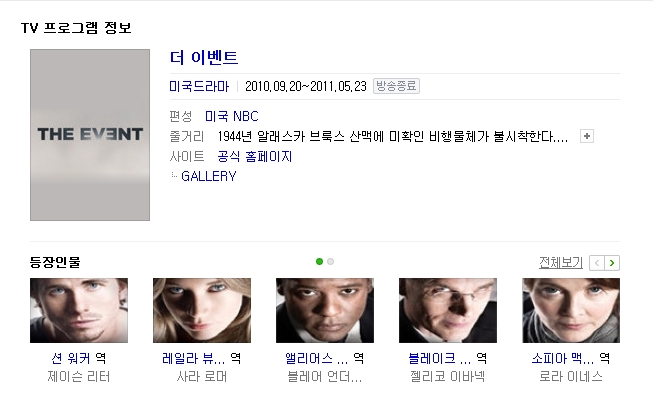Viewport: 653px width, 417px height.
Task: Select the gray second page dot
Action: tap(331, 262)
